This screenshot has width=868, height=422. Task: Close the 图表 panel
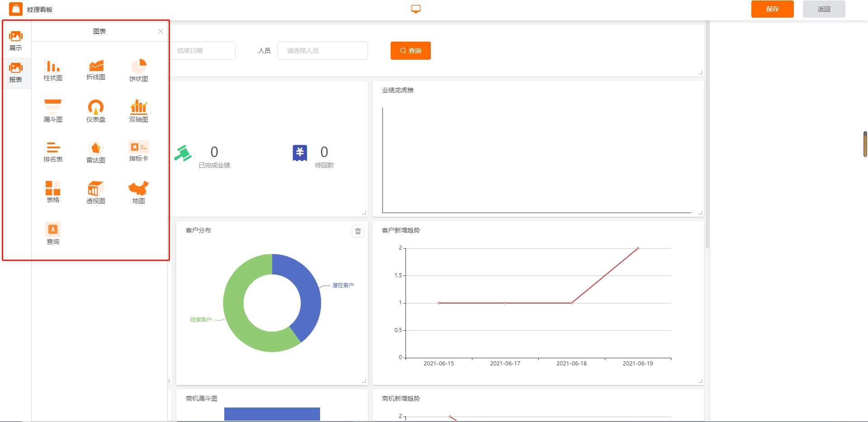click(x=160, y=31)
